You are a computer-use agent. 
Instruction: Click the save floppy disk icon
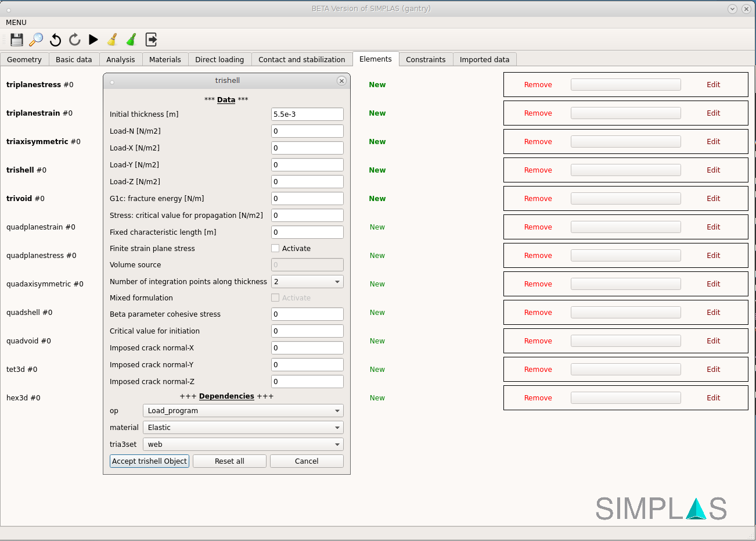coord(17,40)
